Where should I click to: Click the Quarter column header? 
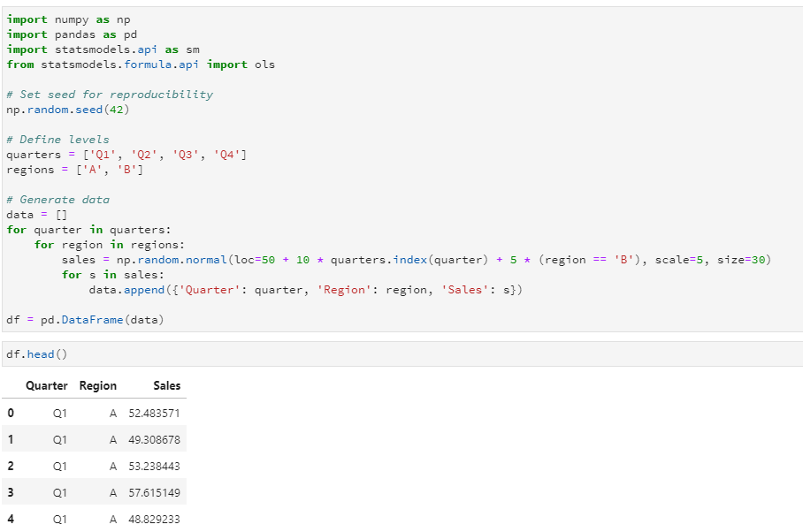(x=47, y=385)
